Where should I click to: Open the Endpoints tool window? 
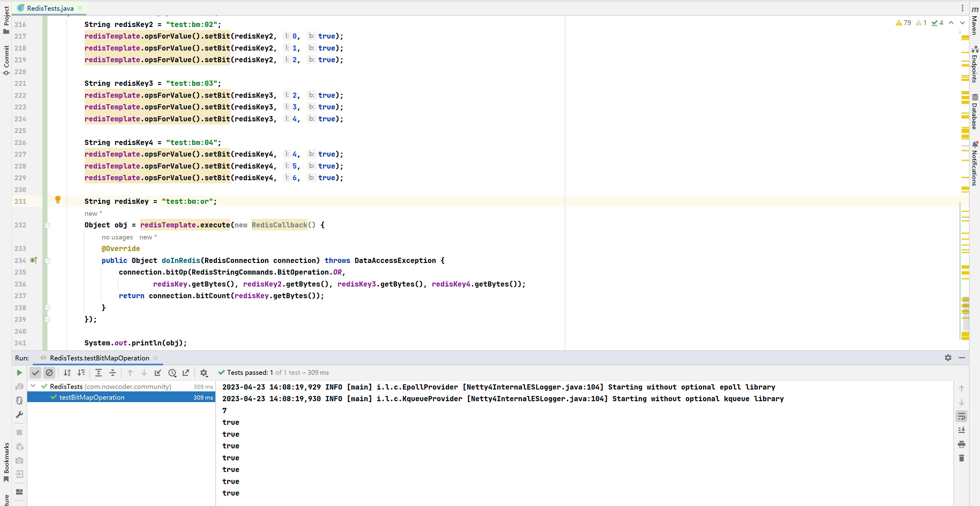pos(975,64)
